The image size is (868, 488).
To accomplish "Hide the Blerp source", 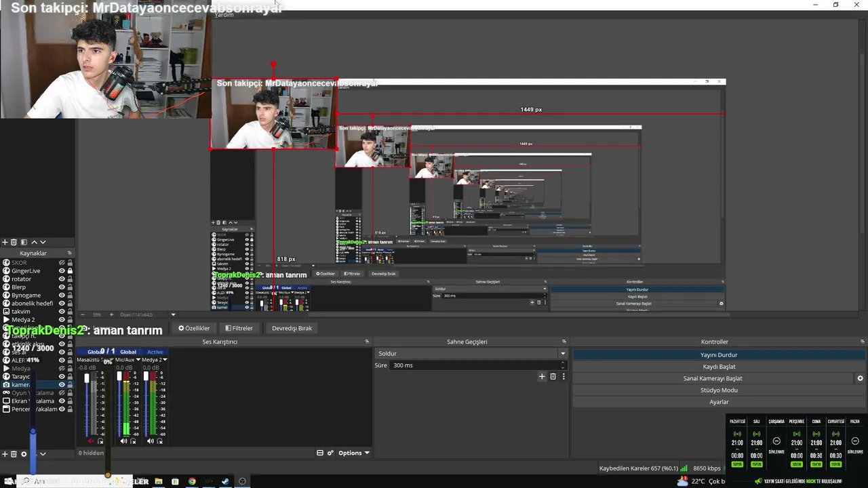I will [x=62, y=287].
